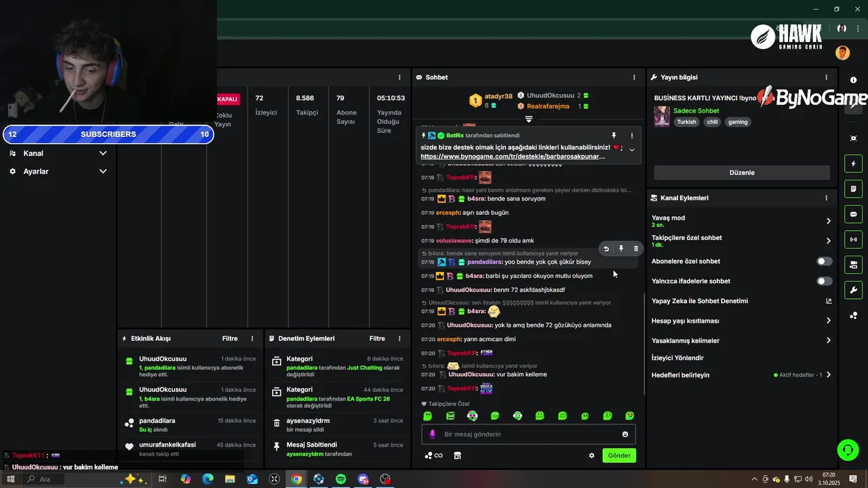868x488 pixels.
Task: Select the İzleyici Yönlendir action
Action: pyautogui.click(x=677, y=358)
